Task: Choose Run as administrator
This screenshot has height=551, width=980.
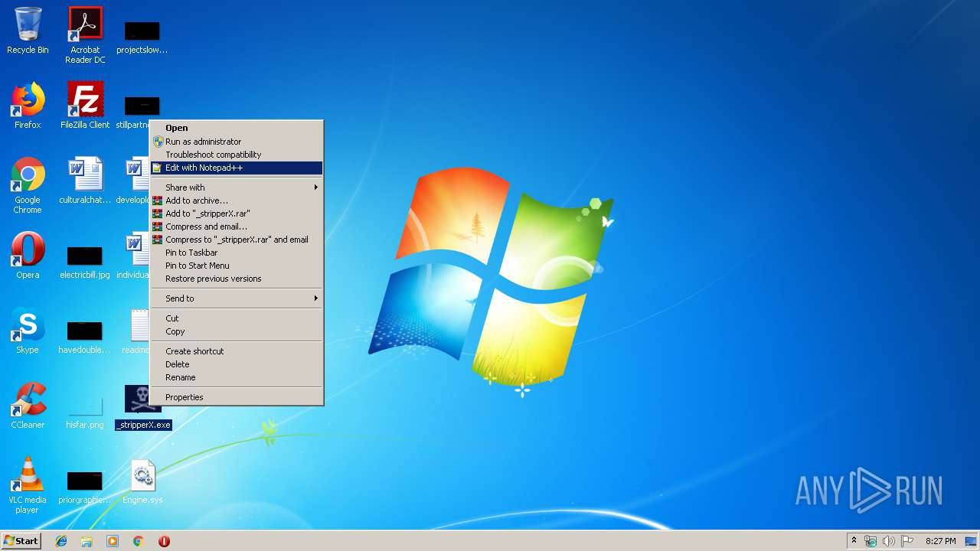Action: [236, 142]
